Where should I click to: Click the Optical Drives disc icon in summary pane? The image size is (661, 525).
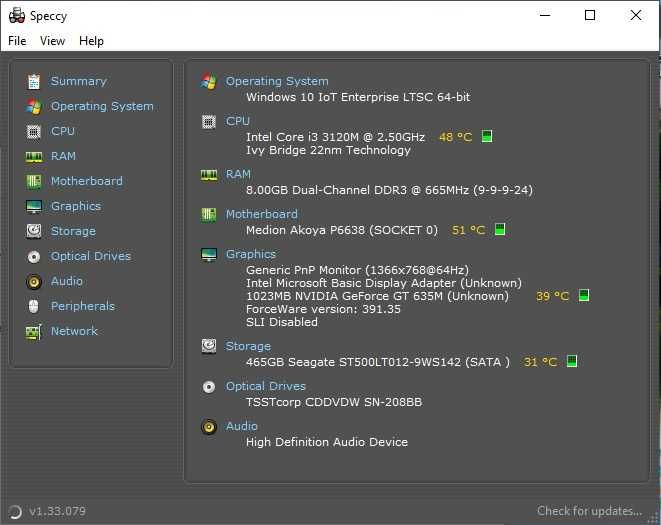coord(209,387)
